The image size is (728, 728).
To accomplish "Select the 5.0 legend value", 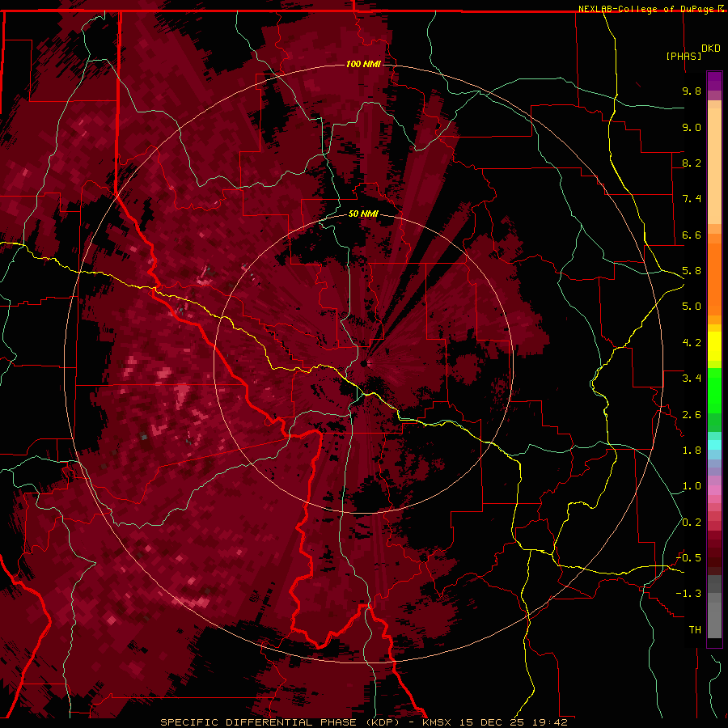I will [692, 307].
